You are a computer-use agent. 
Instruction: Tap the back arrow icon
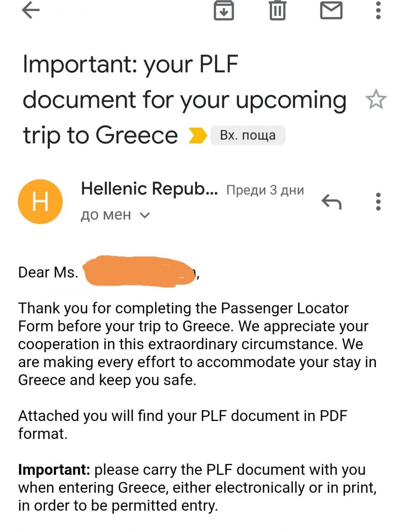(31, 12)
